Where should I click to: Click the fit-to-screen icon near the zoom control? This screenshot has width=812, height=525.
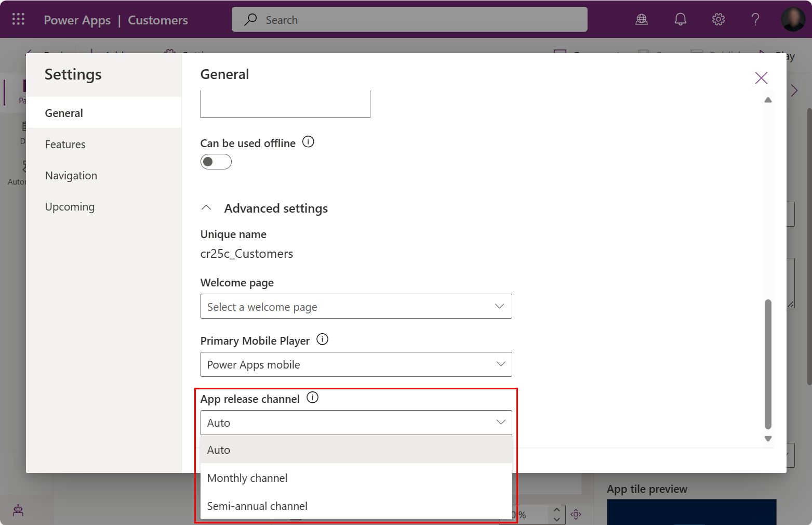tap(576, 514)
